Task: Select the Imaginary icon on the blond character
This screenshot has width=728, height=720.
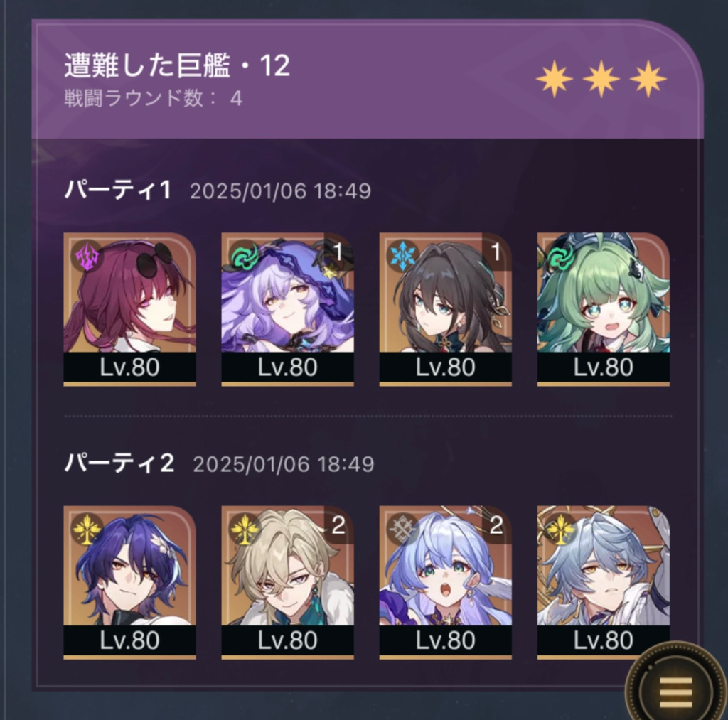Action: (x=245, y=529)
